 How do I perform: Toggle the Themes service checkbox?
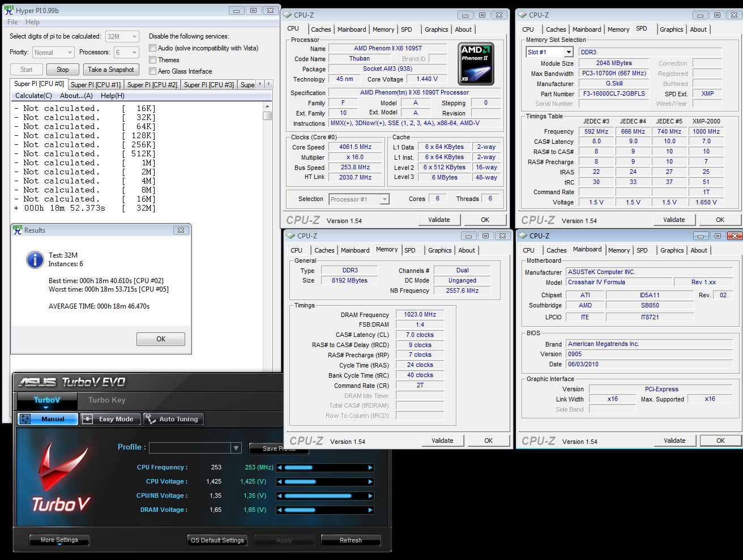[152, 59]
